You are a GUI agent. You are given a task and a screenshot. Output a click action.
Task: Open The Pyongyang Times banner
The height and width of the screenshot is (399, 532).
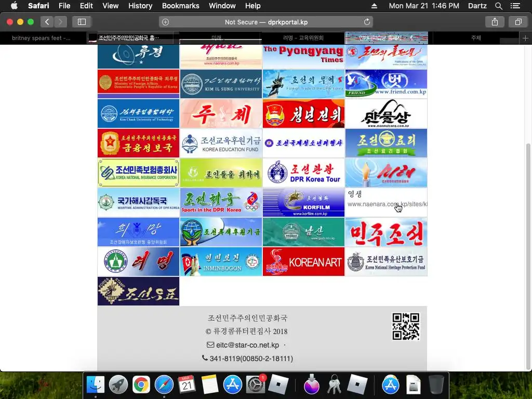coord(303,57)
